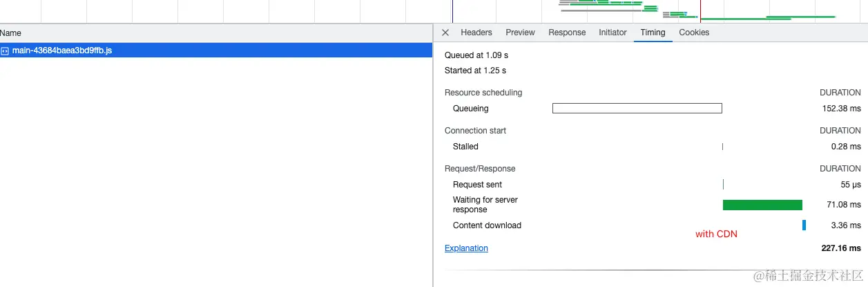This screenshot has width=868, height=287.
Task: Click the Content download label
Action: (x=487, y=225)
